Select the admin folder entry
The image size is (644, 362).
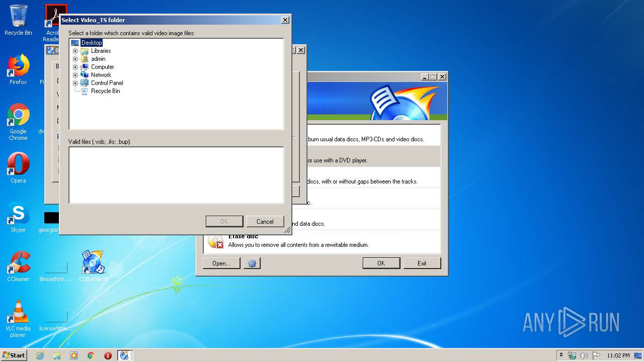[98, 59]
